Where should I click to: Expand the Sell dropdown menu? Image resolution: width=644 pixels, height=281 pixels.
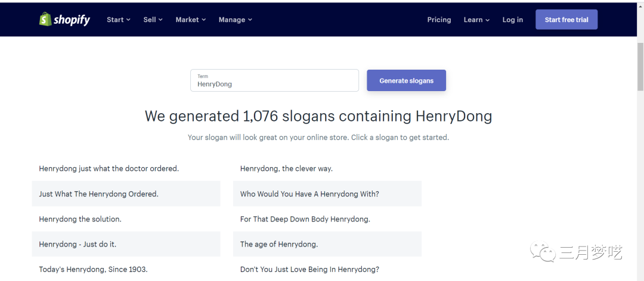pos(153,20)
